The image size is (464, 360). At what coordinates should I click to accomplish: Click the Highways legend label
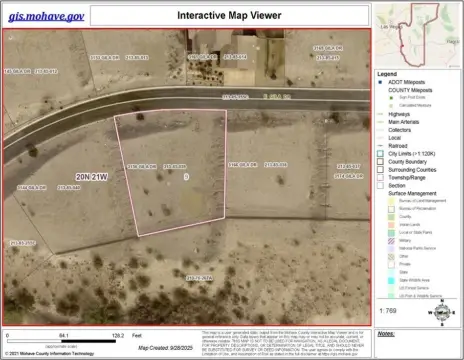[399, 114]
